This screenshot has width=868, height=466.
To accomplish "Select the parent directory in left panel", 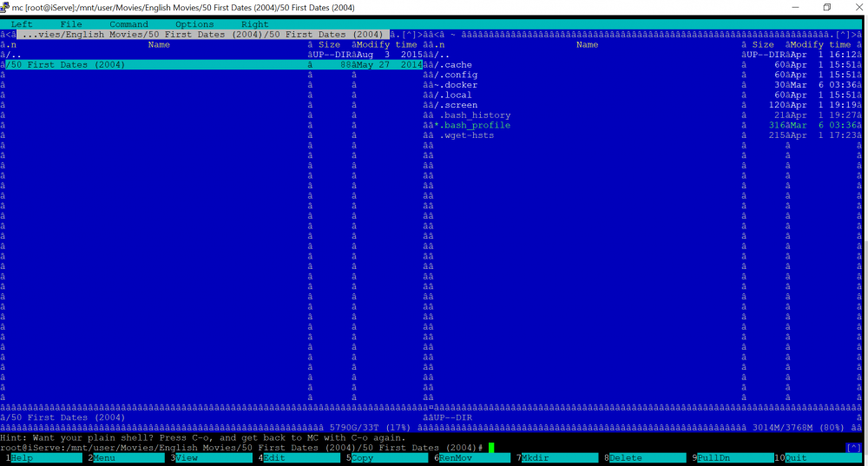I will pyautogui.click(x=13, y=55).
